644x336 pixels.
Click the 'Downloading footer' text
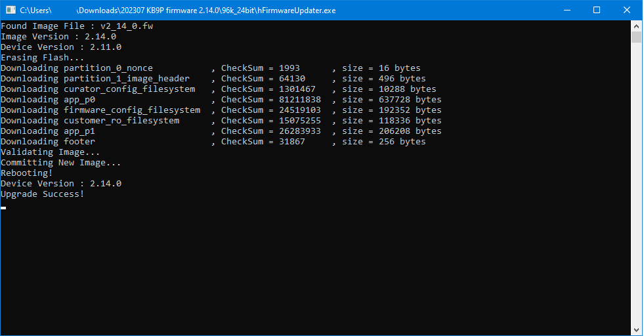point(48,142)
